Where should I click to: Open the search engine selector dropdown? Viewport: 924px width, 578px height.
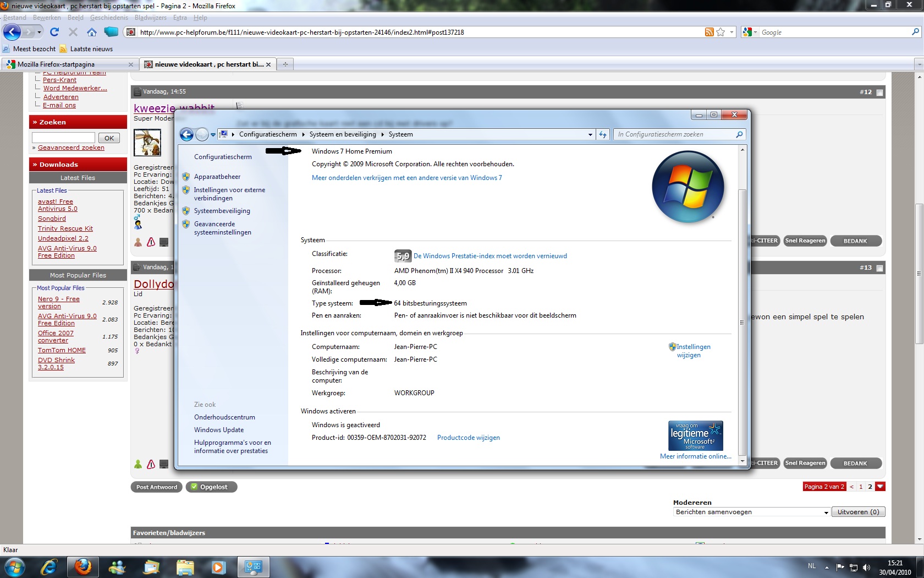(x=749, y=32)
